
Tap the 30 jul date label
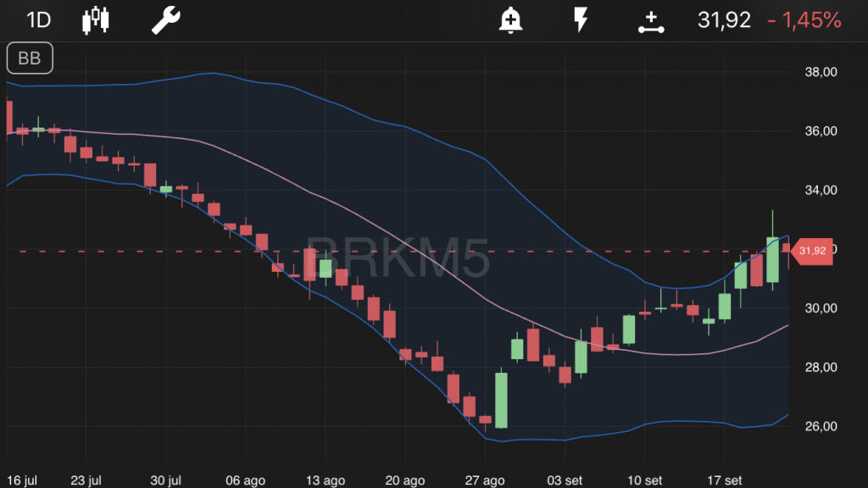coord(165,480)
